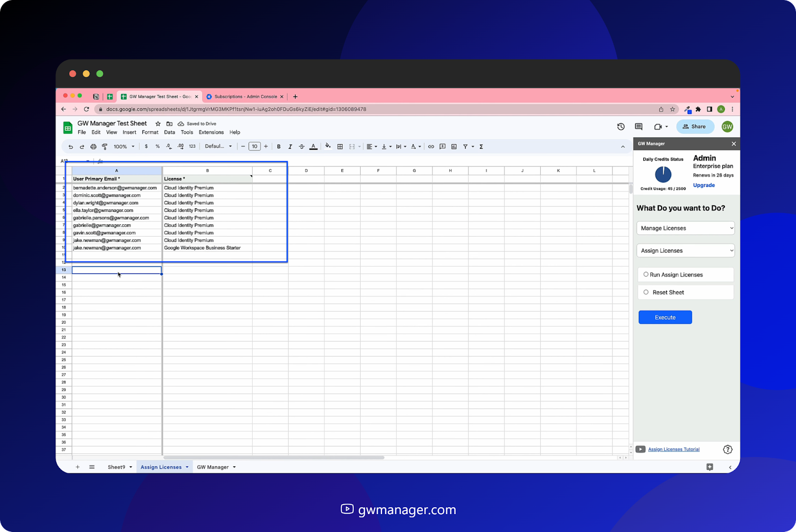This screenshot has height=532, width=796.
Task: Open the Insert menu
Action: [129, 132]
